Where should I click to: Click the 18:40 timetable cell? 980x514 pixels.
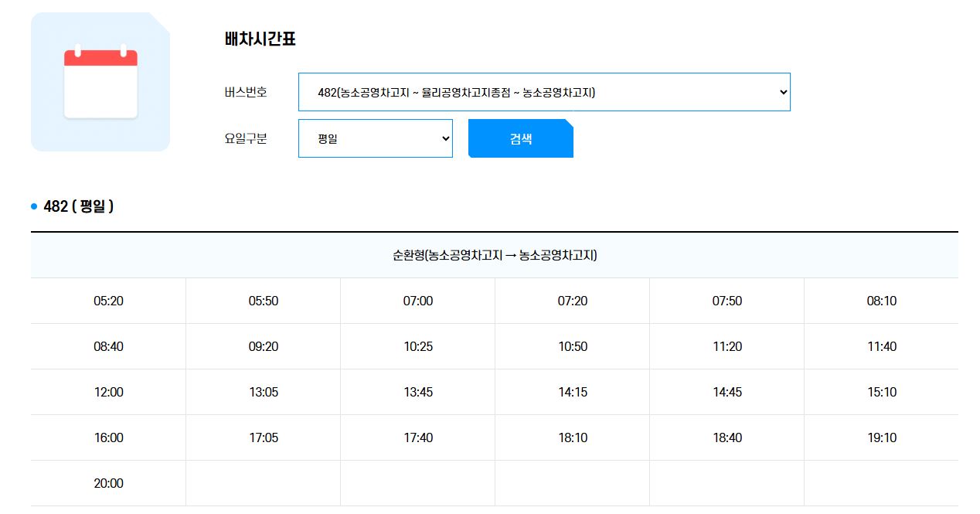click(726, 437)
